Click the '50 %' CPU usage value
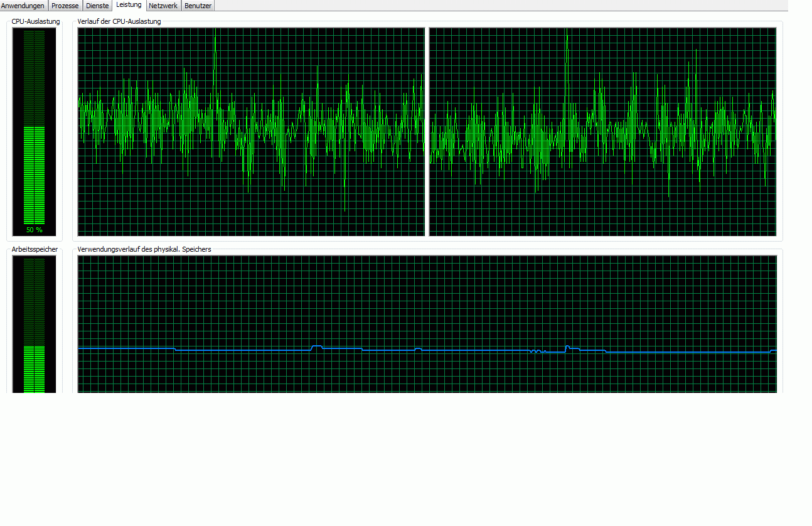Viewport: 812px width, 526px height. [35, 230]
